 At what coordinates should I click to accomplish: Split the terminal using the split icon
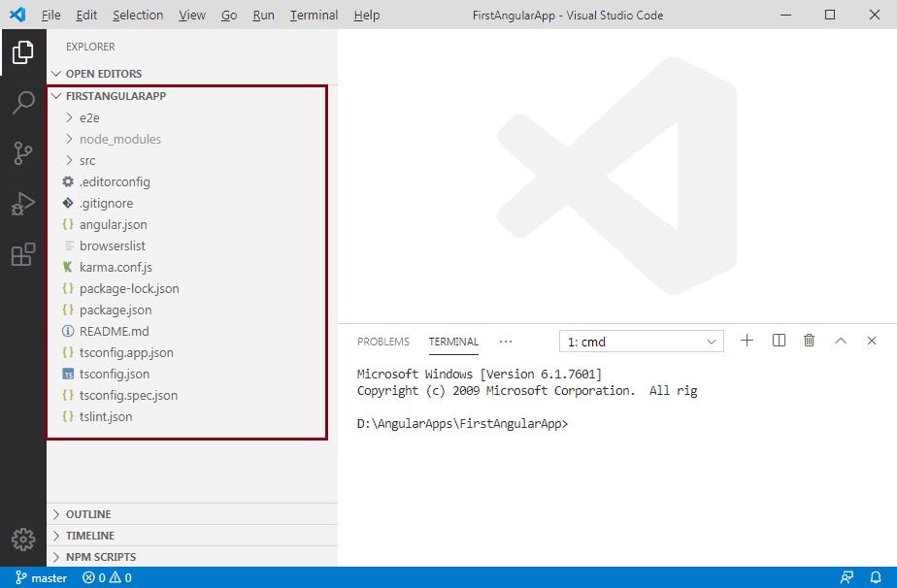778,341
